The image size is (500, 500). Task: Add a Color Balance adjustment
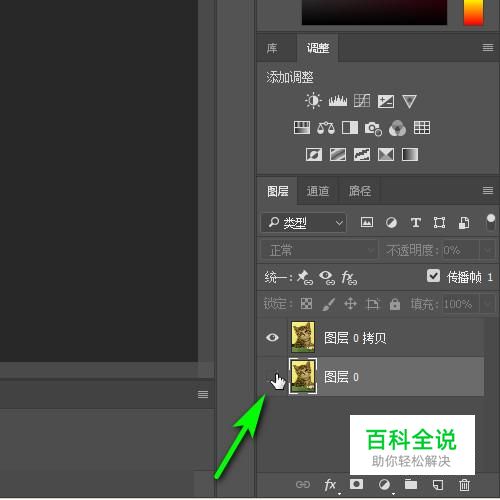[326, 128]
